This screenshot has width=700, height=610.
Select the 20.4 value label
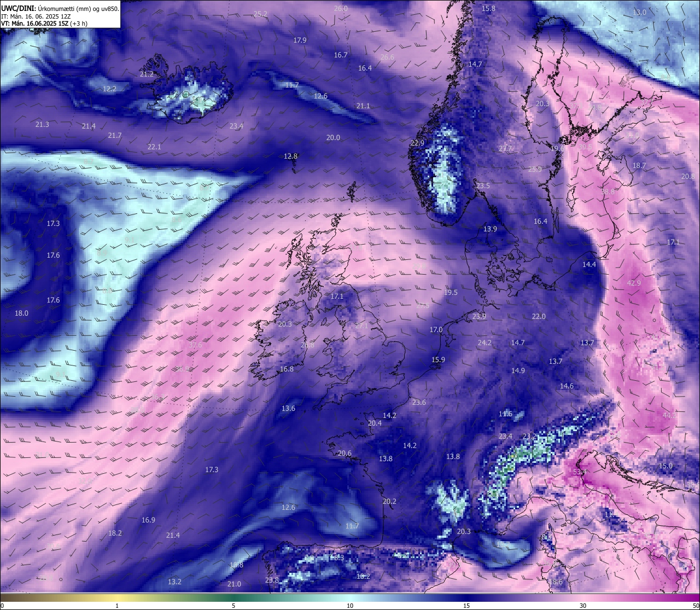375,423
